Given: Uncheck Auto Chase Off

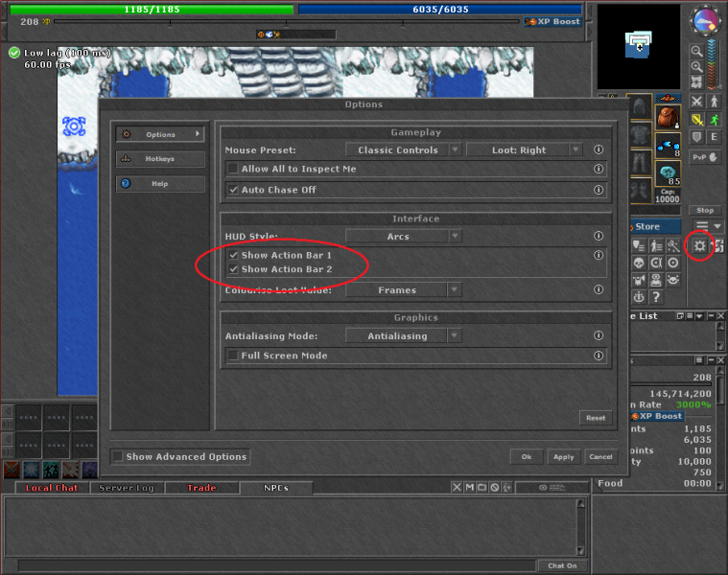Looking at the screenshot, I should 233,190.
